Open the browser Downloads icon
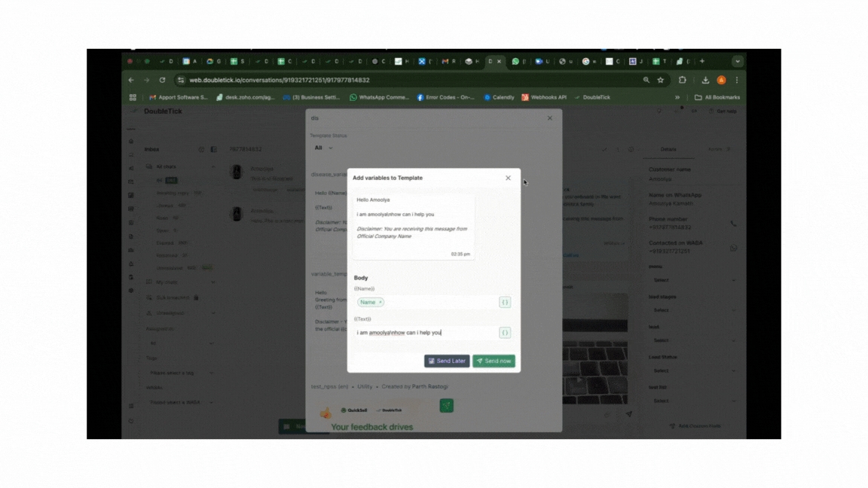 705,80
